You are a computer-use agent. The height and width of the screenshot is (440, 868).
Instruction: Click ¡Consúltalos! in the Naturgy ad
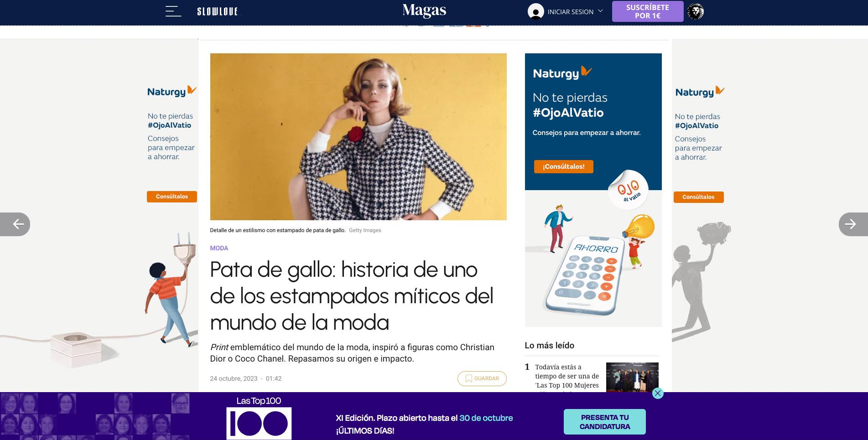563,166
